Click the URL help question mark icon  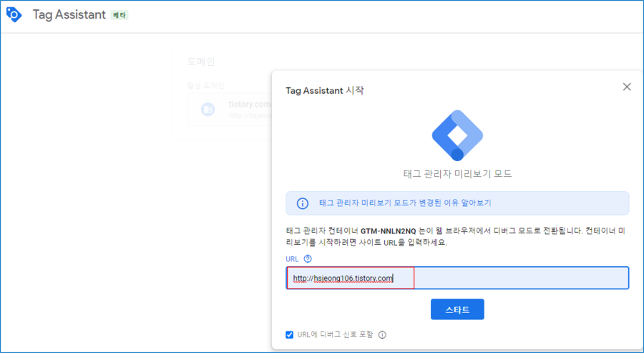308,259
